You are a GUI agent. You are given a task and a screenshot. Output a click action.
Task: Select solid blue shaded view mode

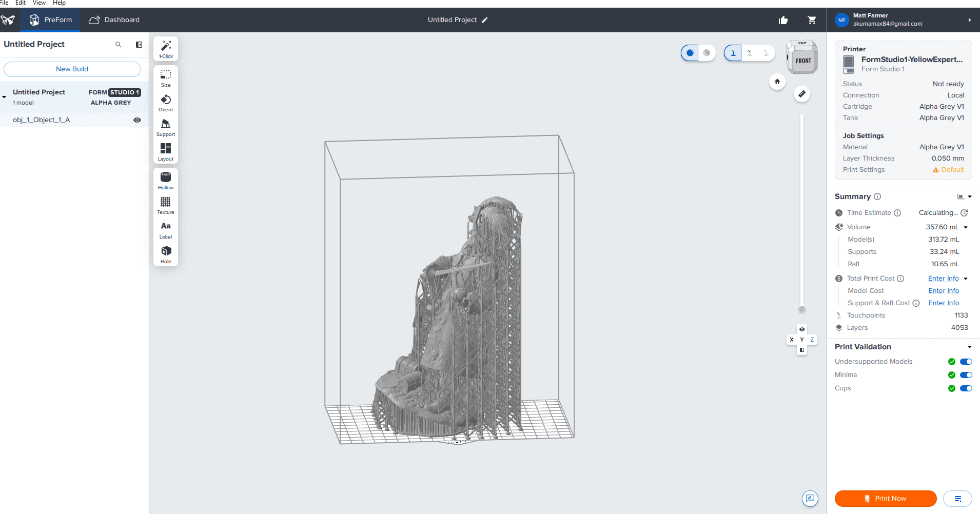click(x=690, y=53)
